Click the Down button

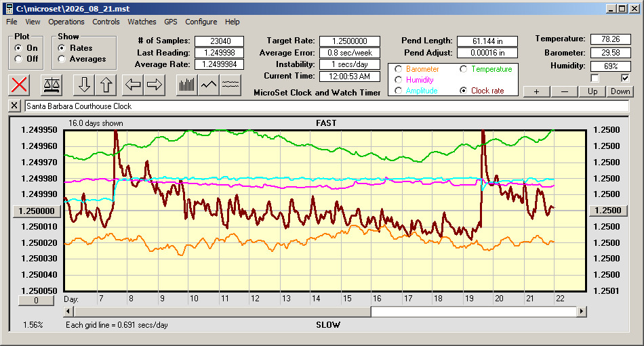(x=620, y=91)
